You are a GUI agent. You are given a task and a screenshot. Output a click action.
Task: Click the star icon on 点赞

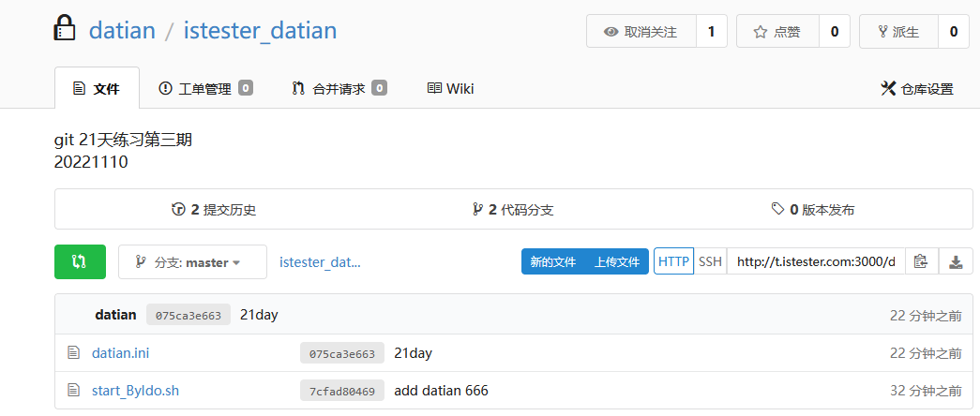(x=760, y=32)
